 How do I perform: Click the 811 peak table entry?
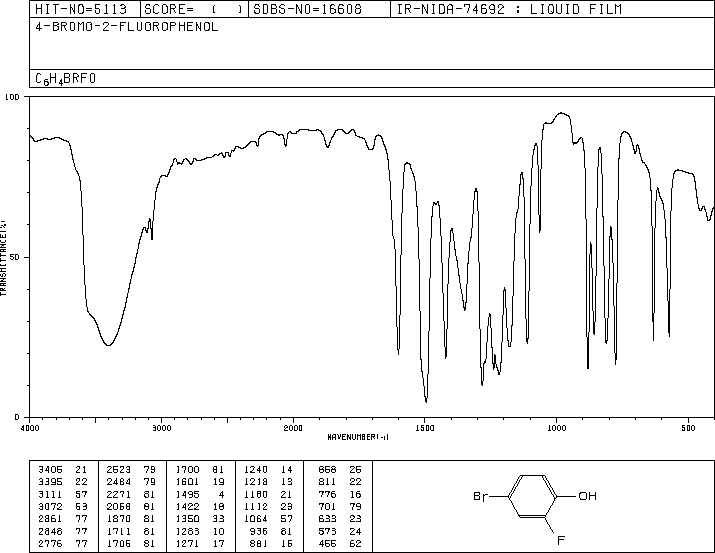[327, 482]
